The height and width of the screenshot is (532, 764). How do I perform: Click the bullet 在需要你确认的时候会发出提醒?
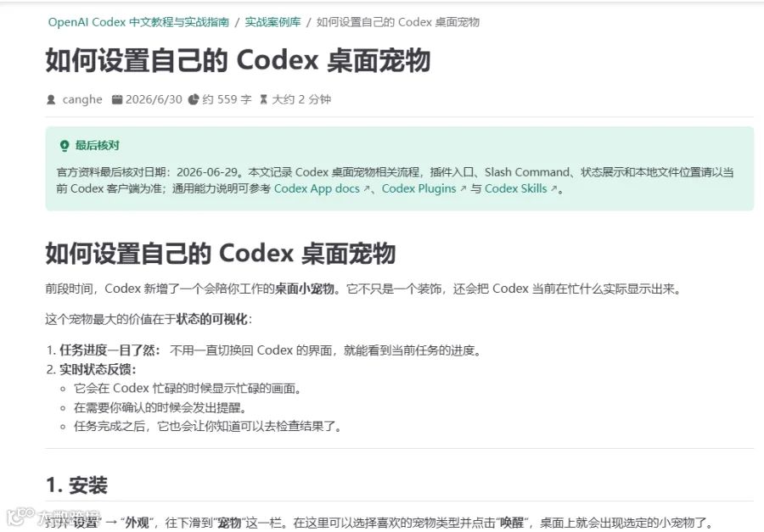pyautogui.click(x=160, y=407)
